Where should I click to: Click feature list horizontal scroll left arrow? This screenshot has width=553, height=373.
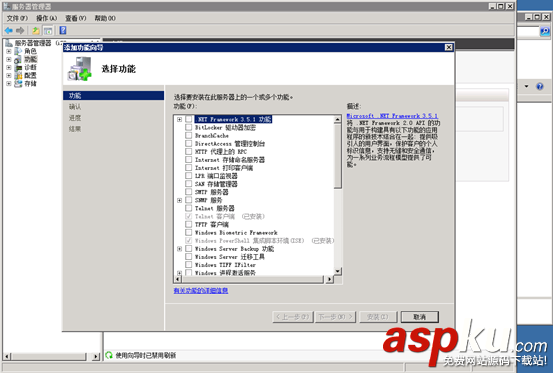pyautogui.click(x=178, y=279)
